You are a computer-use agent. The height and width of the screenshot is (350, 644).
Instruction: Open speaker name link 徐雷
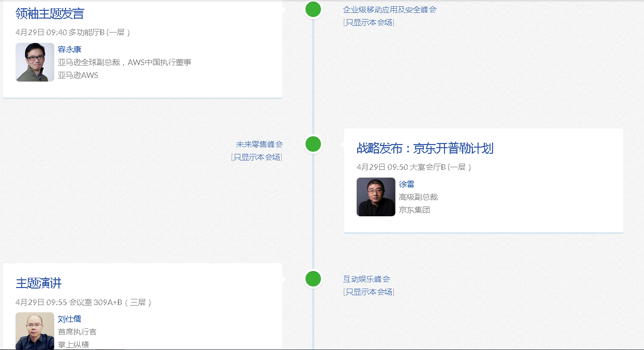pos(406,184)
